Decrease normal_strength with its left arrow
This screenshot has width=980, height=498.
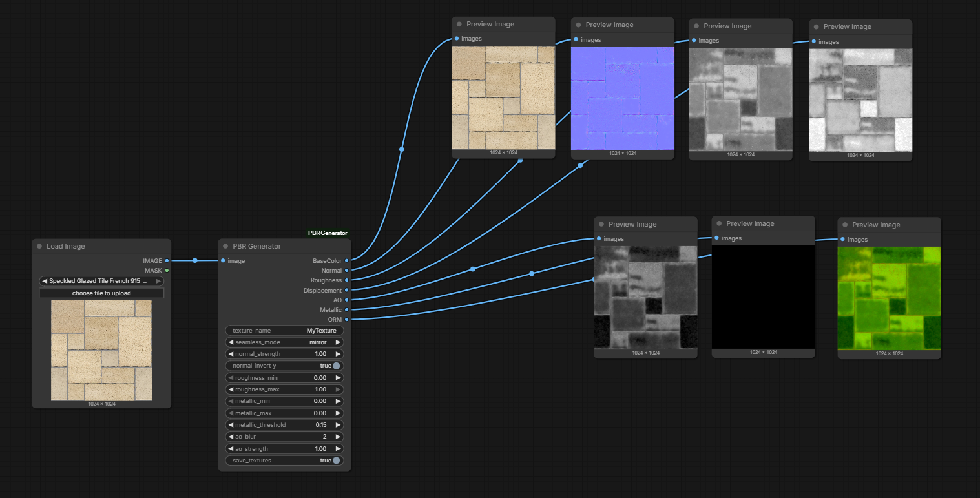(231, 354)
